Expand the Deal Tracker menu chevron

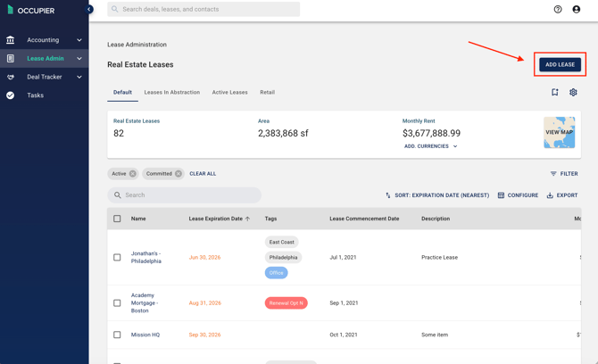click(x=79, y=77)
